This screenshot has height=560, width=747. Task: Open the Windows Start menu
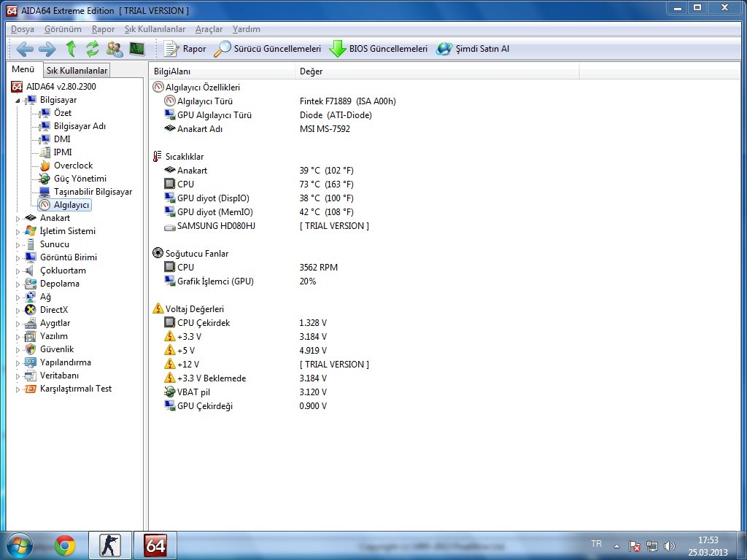[x=20, y=545]
